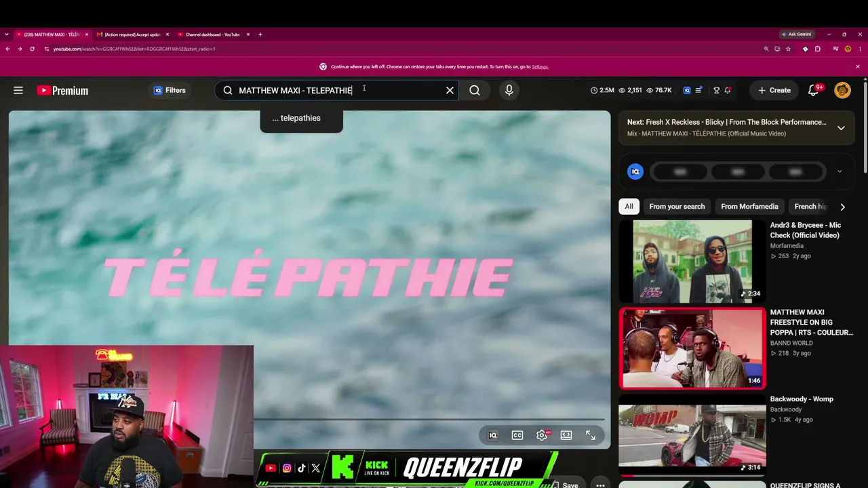Open the Chrome three-dot menu
This screenshot has height=488, width=868.
[x=860, y=49]
